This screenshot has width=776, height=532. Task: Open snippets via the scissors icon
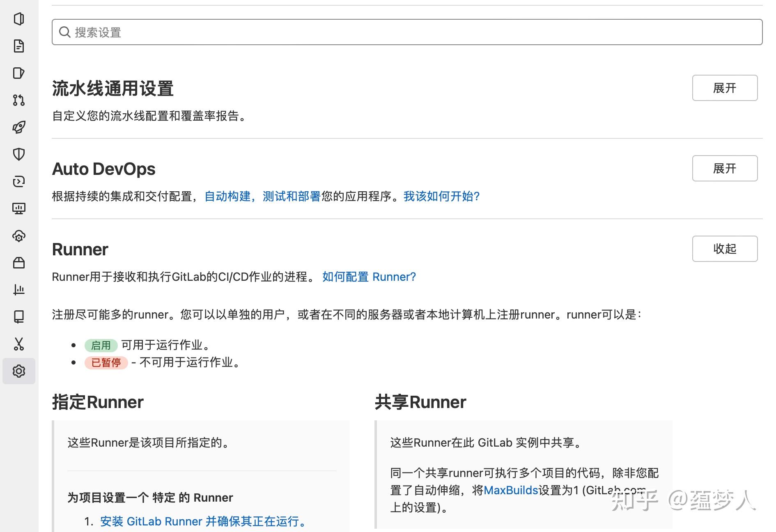click(19, 344)
